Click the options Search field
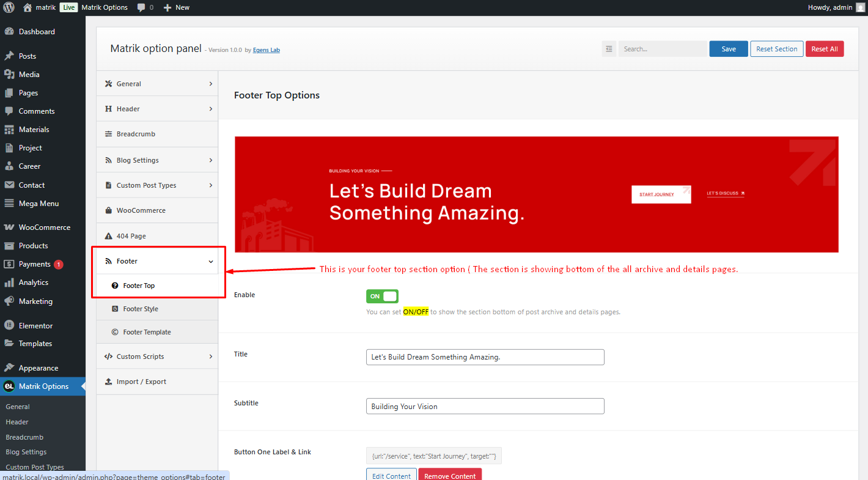Screen dimensions: 868x480 click(663, 49)
